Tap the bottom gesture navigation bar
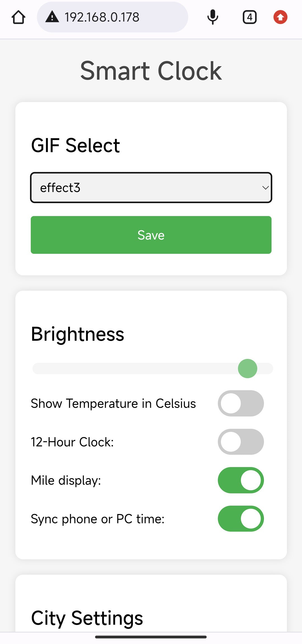Viewport: 302px width, 644px height. coord(151,637)
